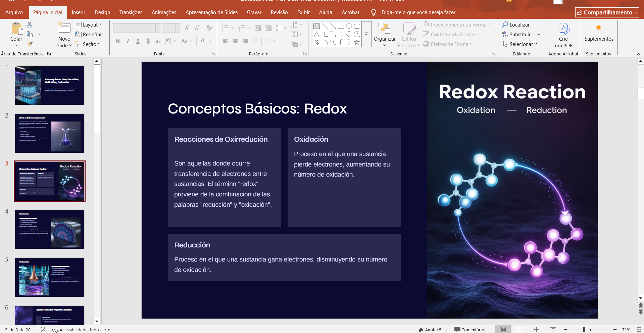The image size is (644, 333).
Task: Click the line spacing icon
Action: [279, 28]
